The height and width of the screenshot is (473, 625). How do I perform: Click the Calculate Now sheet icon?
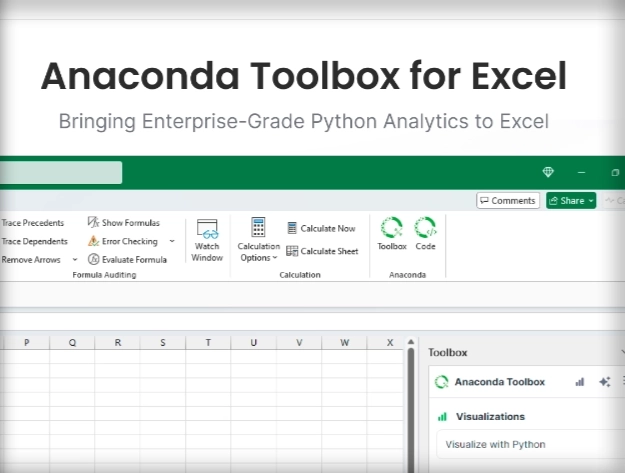pos(292,228)
